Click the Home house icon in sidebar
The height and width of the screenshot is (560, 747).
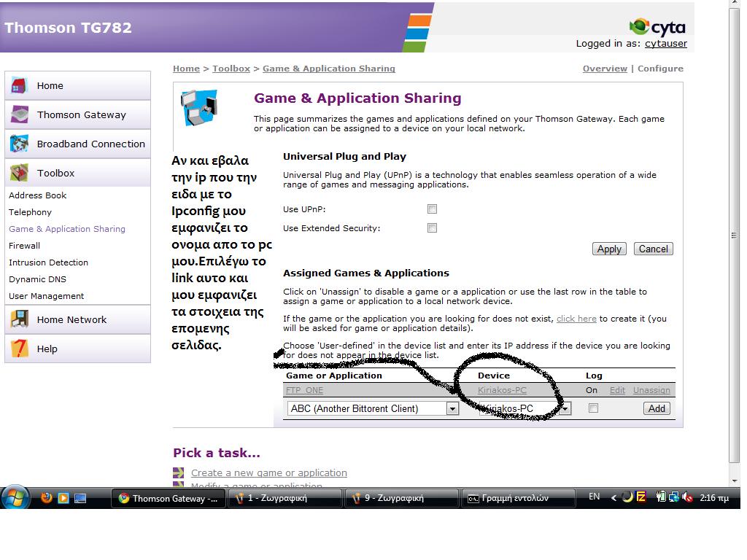19,86
